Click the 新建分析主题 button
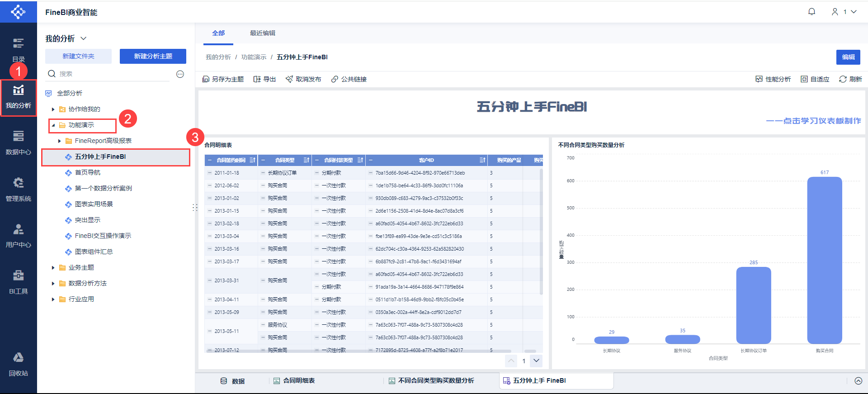Viewport: 868px width, 394px height. coord(153,56)
